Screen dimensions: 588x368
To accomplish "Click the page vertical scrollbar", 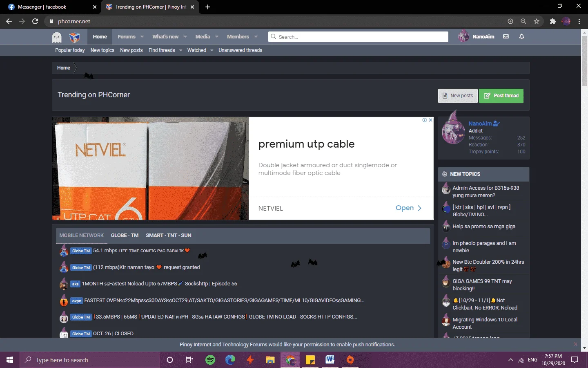I will (x=584, y=61).
